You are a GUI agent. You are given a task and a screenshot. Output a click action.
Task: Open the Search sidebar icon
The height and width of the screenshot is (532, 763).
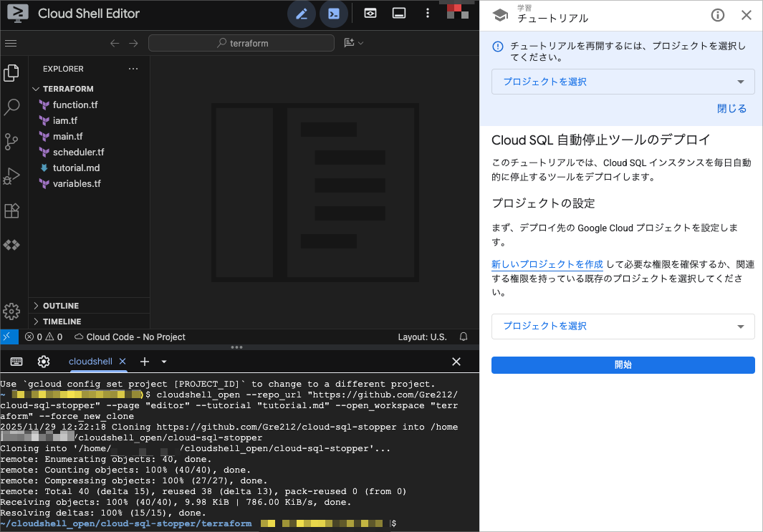click(11, 107)
